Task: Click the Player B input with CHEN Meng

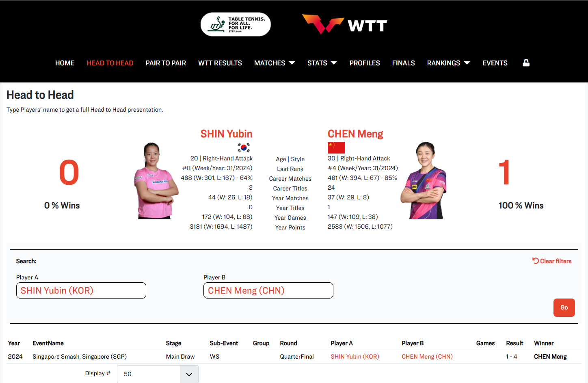Action: pos(268,290)
